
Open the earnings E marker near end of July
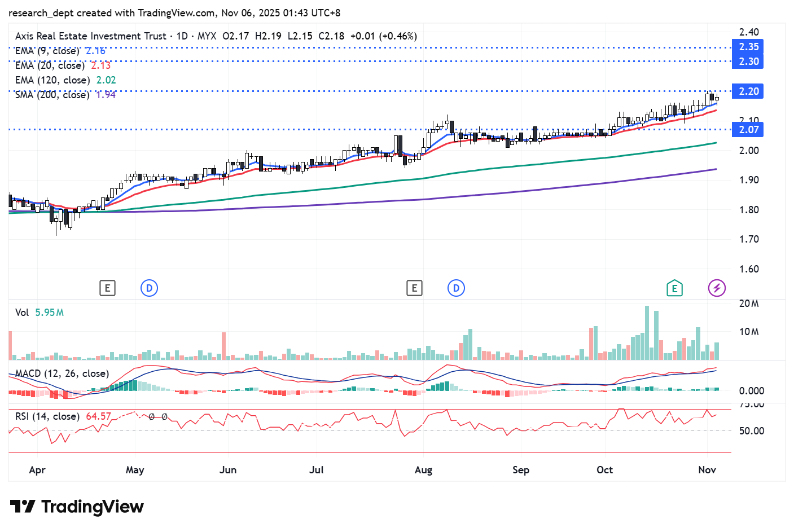(x=414, y=288)
